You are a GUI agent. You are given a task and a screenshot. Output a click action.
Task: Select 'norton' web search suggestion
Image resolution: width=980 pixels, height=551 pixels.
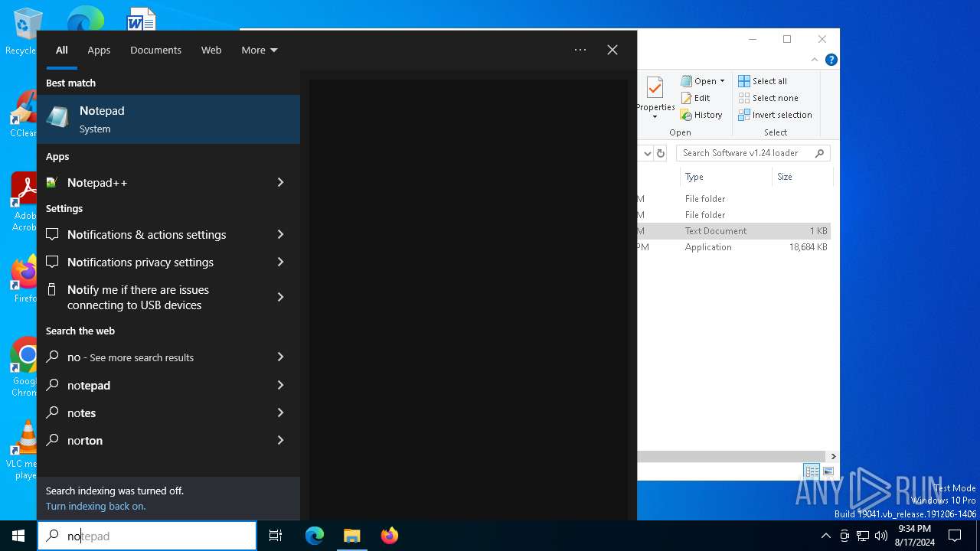(155, 440)
